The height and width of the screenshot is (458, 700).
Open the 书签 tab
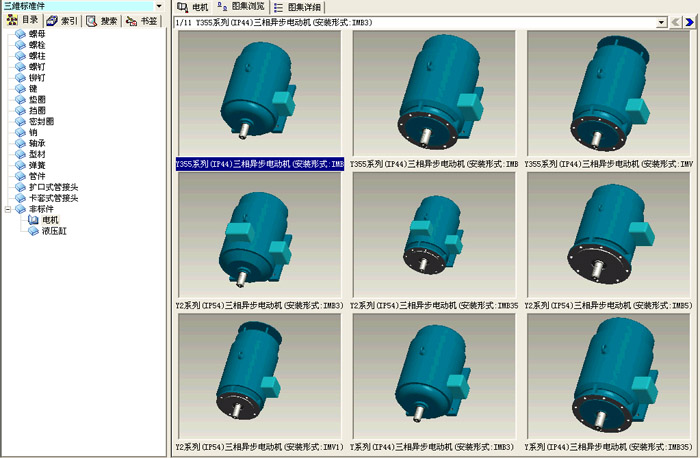tap(141, 20)
